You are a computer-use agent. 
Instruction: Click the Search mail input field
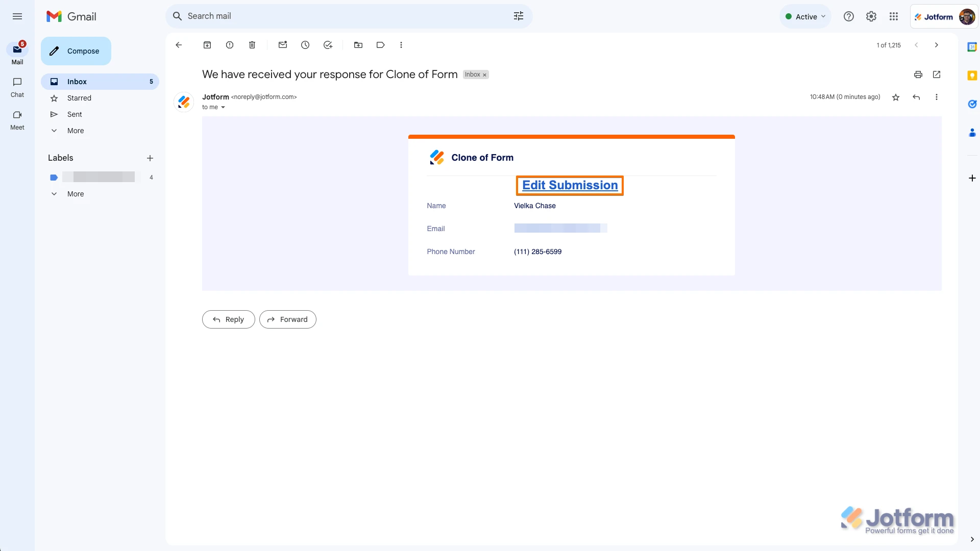pyautogui.click(x=337, y=16)
